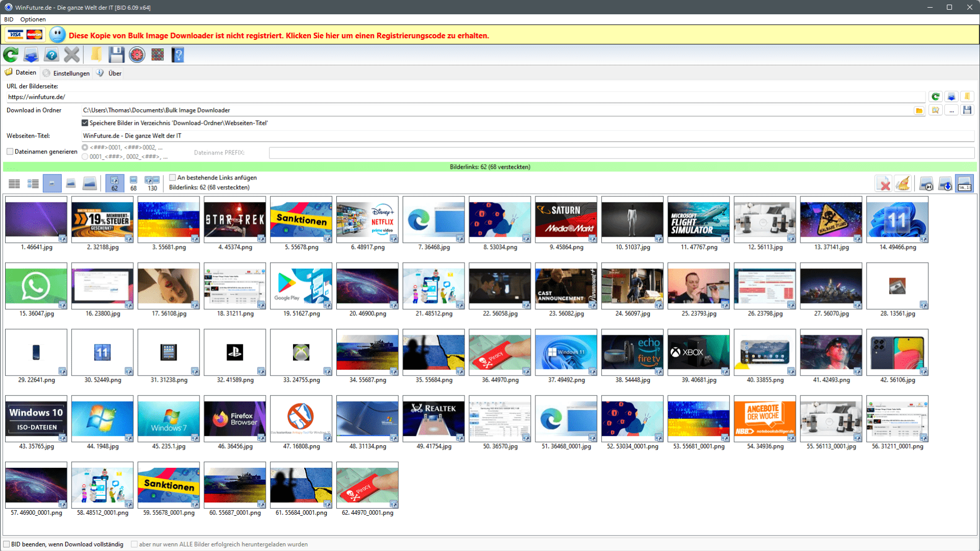The height and width of the screenshot is (551, 980).
Task: Click the Webseiten-Titel input field
Action: tap(528, 136)
